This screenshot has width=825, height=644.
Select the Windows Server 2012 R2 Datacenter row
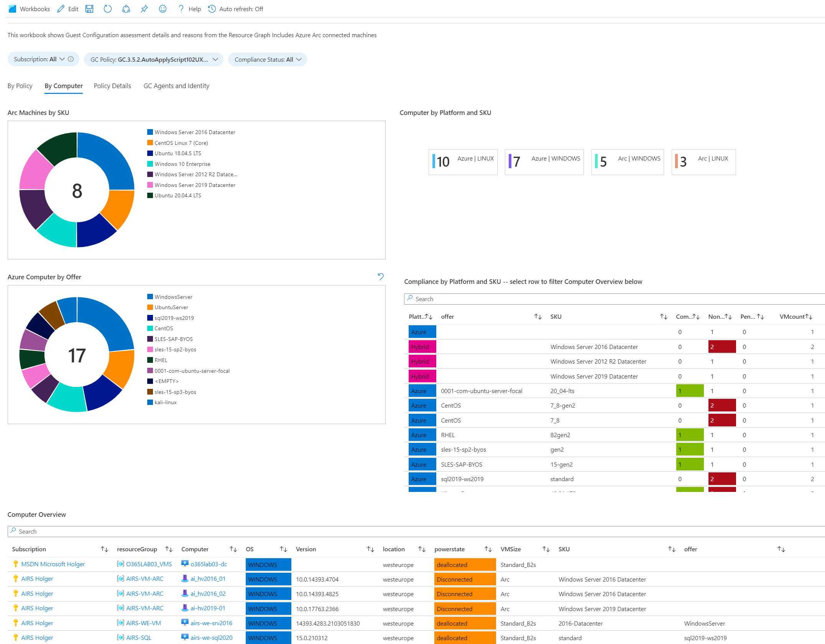(x=614, y=361)
